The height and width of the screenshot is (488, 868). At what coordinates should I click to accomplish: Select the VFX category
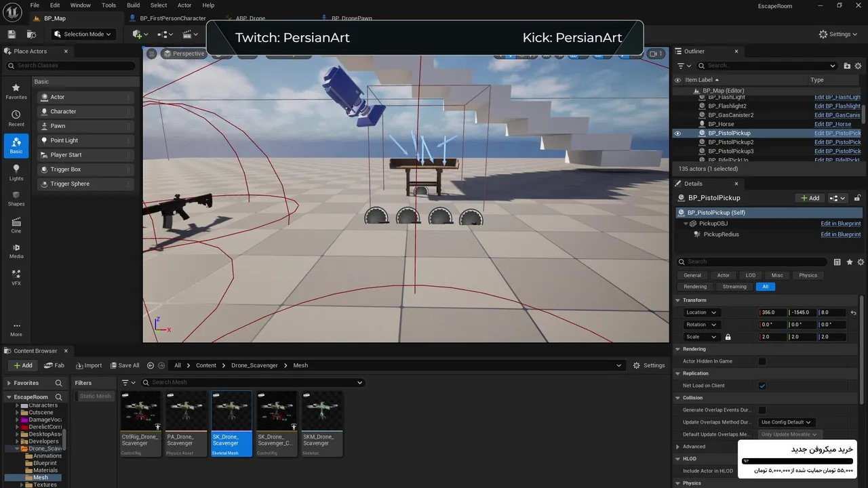pos(16,278)
